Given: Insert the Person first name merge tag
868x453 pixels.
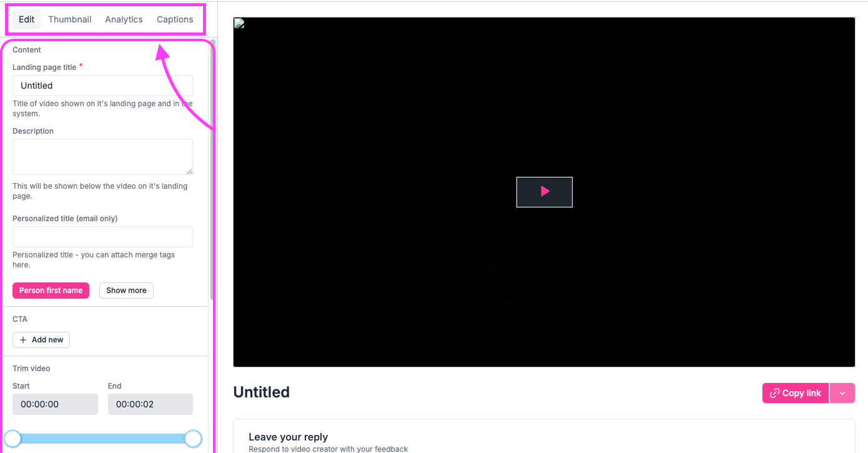Looking at the screenshot, I should click(51, 291).
